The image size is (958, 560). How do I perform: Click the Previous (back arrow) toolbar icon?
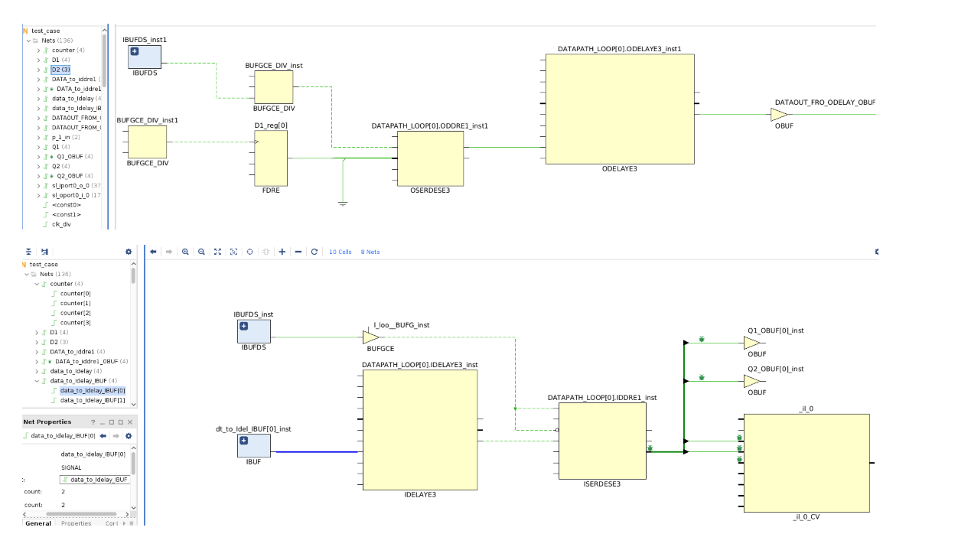coord(154,252)
